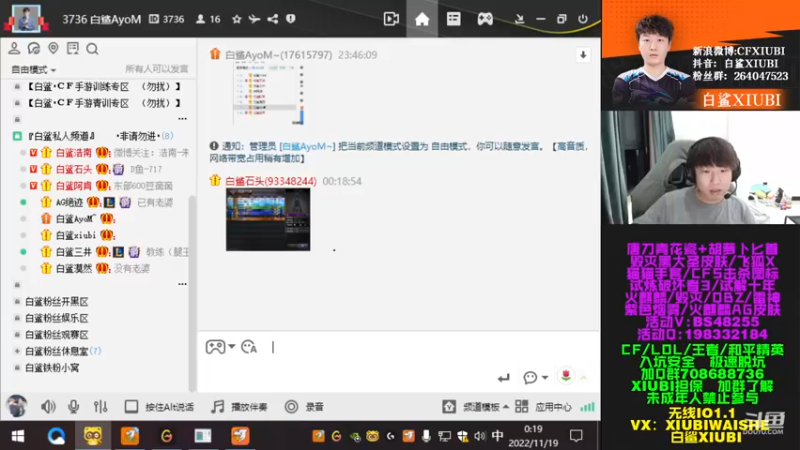Select user 白鲨三井 in member list
This screenshot has width=800, height=450.
[74, 252]
